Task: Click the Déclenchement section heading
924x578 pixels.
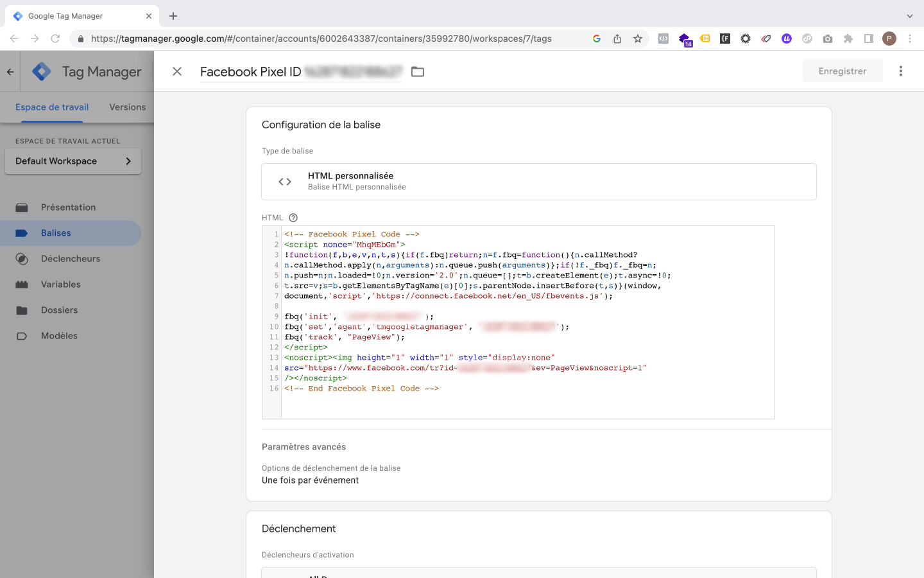Action: [x=298, y=529]
